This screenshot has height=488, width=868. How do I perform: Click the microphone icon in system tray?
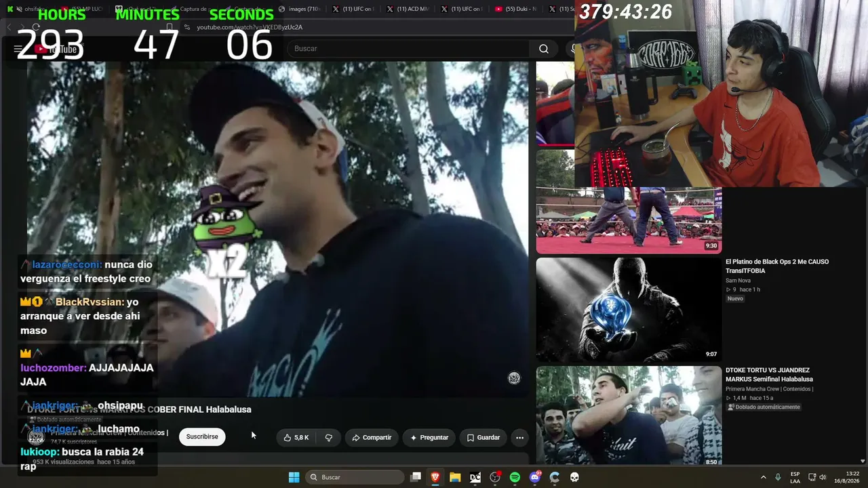[778, 477]
